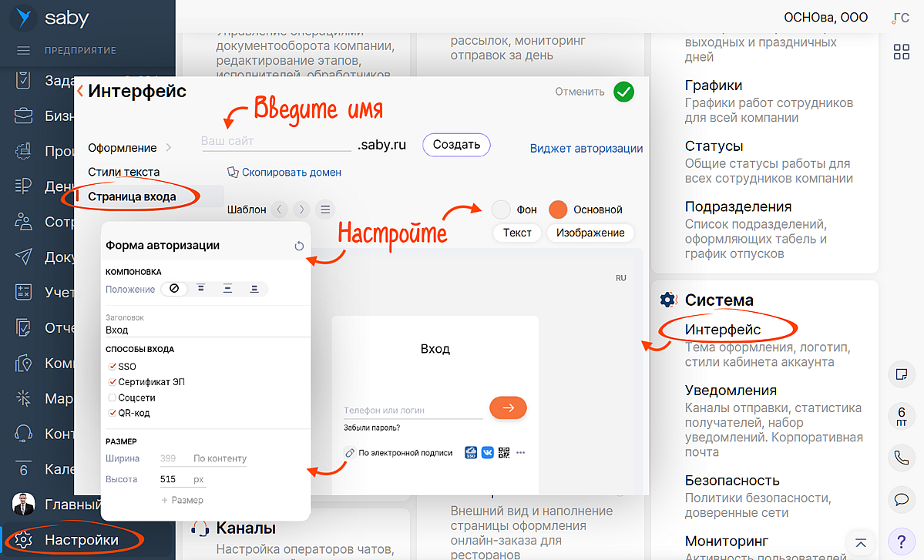Click the help question mark icon

pyautogui.click(x=900, y=539)
